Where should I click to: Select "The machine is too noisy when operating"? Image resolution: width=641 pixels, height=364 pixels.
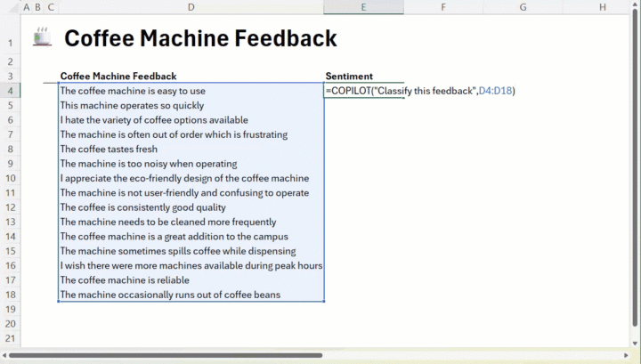[x=148, y=164]
